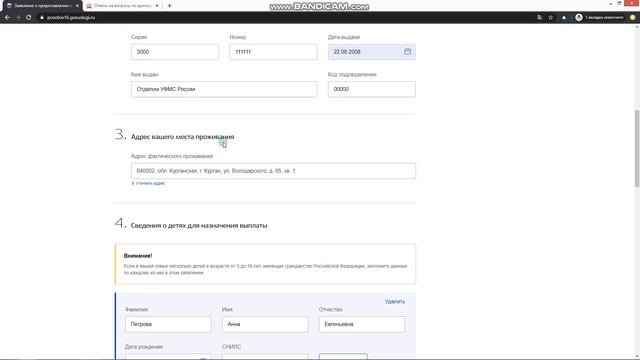The image size is (640, 360).
Task: Select the first 'Заявление' browser tab
Action: click(41, 6)
